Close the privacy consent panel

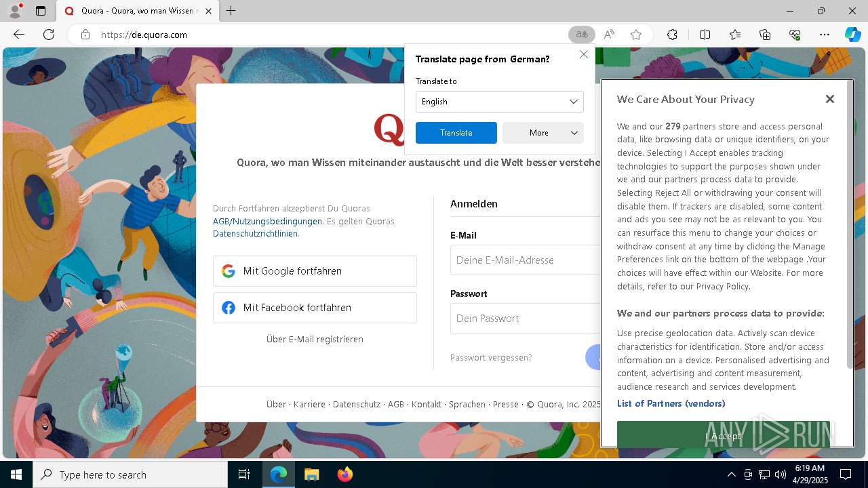[x=829, y=99]
